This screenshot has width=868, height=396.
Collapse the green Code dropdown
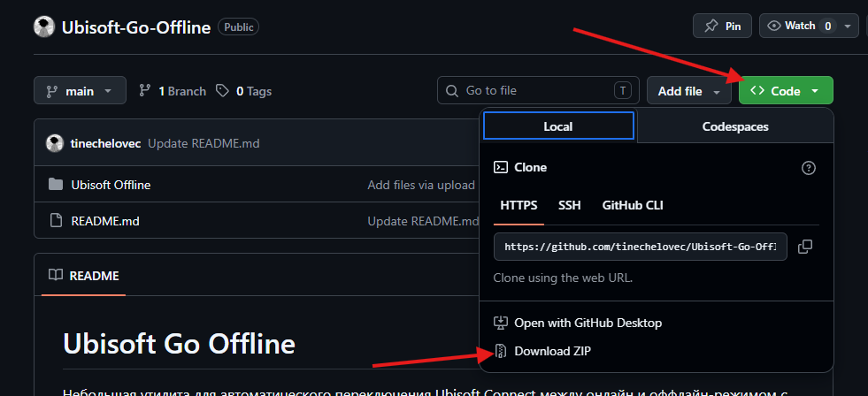pyautogui.click(x=786, y=91)
